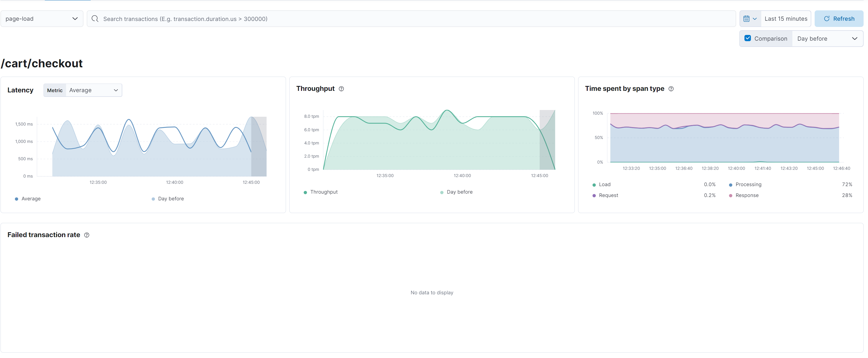Open the Average metric dropdown in Latency panel
This screenshot has height=358, width=868.
click(94, 90)
